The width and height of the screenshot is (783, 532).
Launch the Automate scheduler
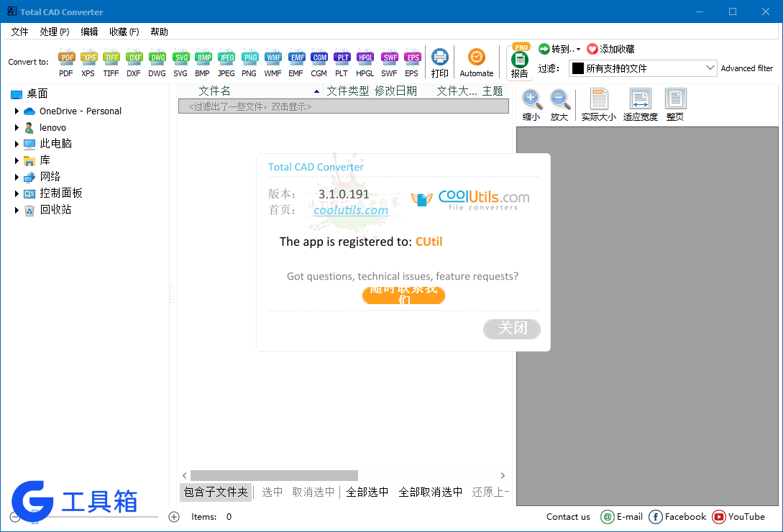click(477, 63)
